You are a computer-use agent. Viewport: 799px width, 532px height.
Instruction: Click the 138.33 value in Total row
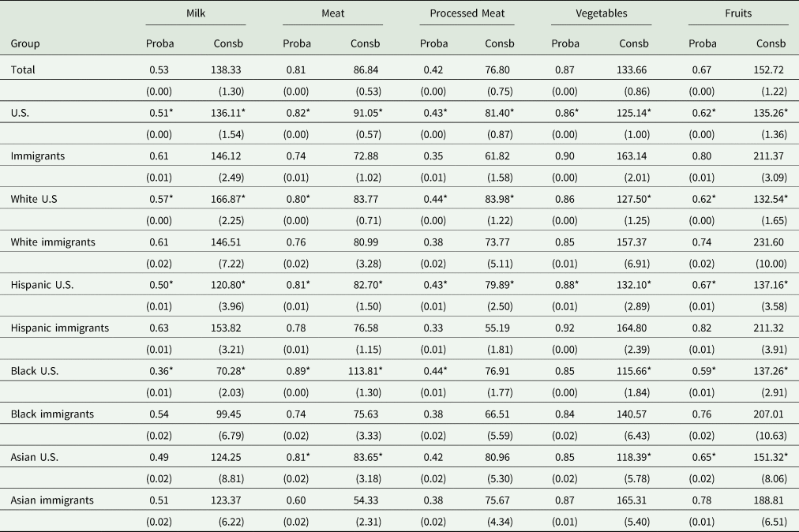click(229, 69)
